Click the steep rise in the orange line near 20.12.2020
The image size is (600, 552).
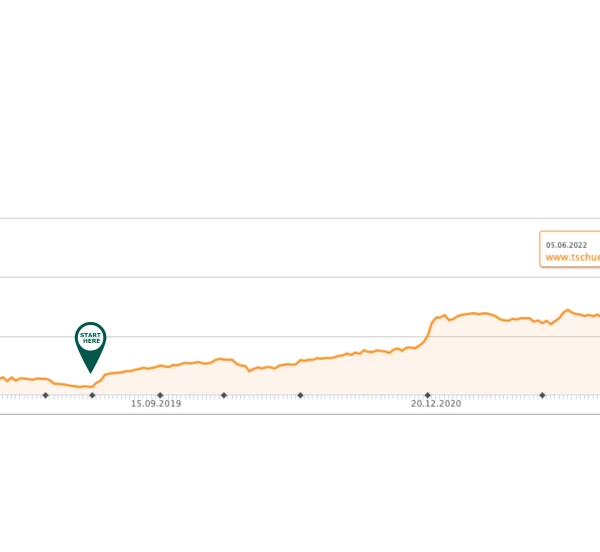click(429, 329)
